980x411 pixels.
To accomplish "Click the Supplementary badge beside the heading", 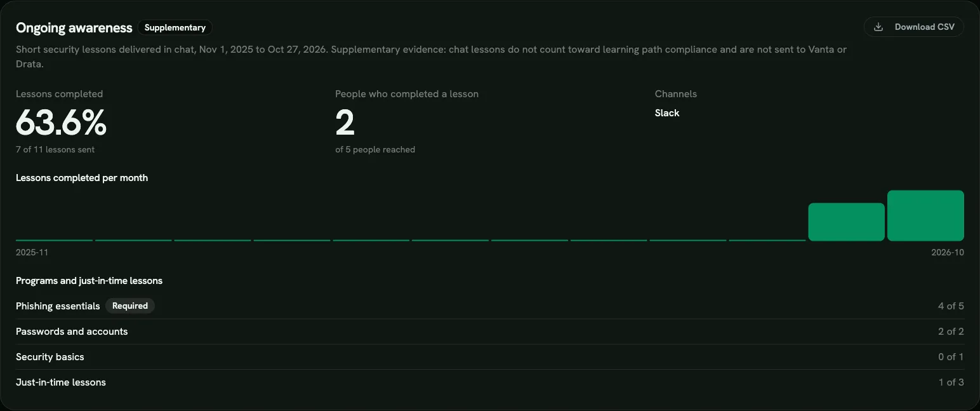I will pyautogui.click(x=175, y=27).
